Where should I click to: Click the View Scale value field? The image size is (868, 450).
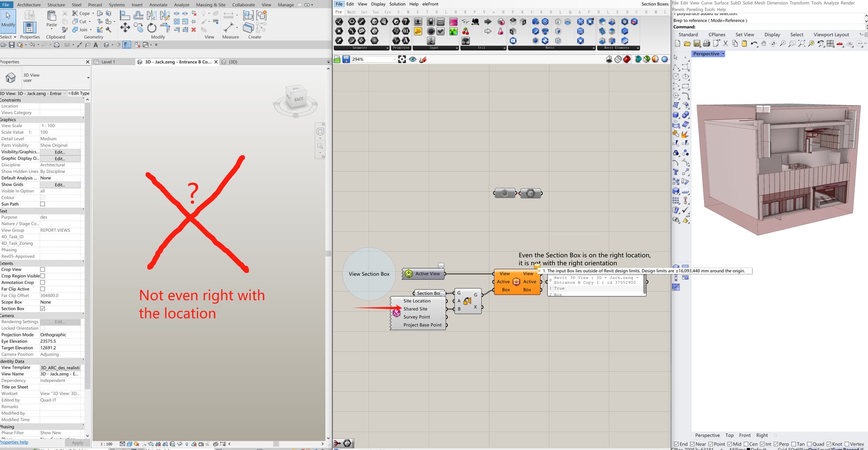pyautogui.click(x=60, y=126)
